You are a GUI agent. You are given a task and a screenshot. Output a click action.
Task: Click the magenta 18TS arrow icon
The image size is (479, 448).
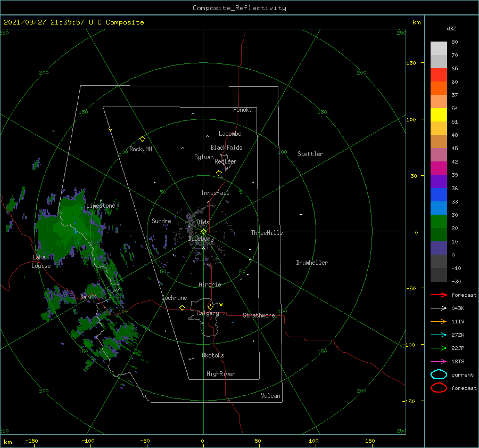point(439,362)
